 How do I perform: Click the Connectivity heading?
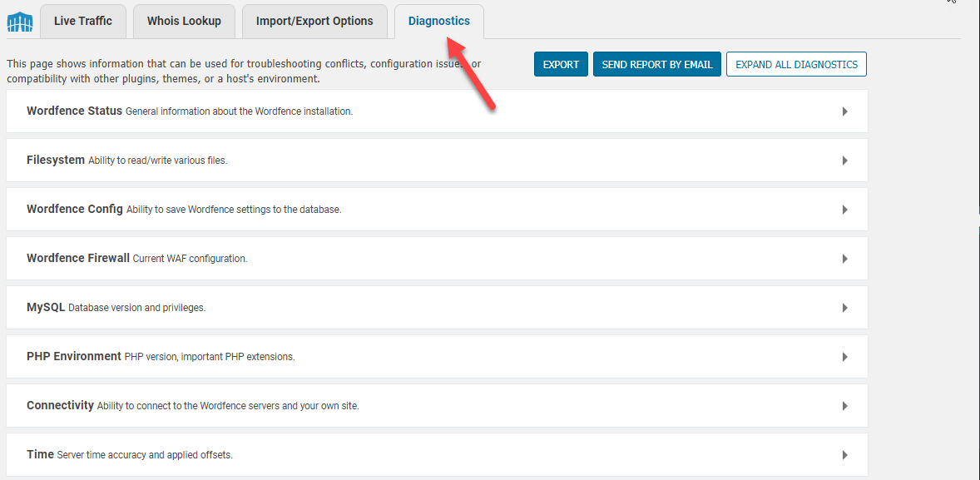click(60, 406)
